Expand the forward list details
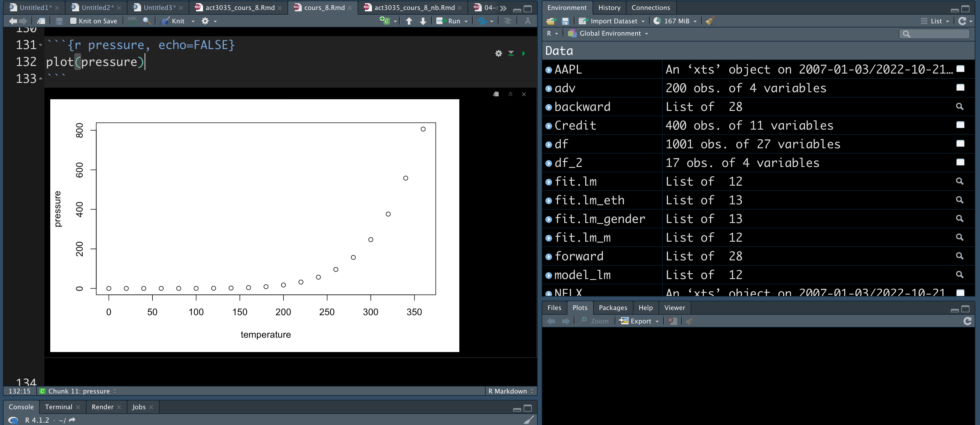The image size is (980, 425). (x=549, y=257)
